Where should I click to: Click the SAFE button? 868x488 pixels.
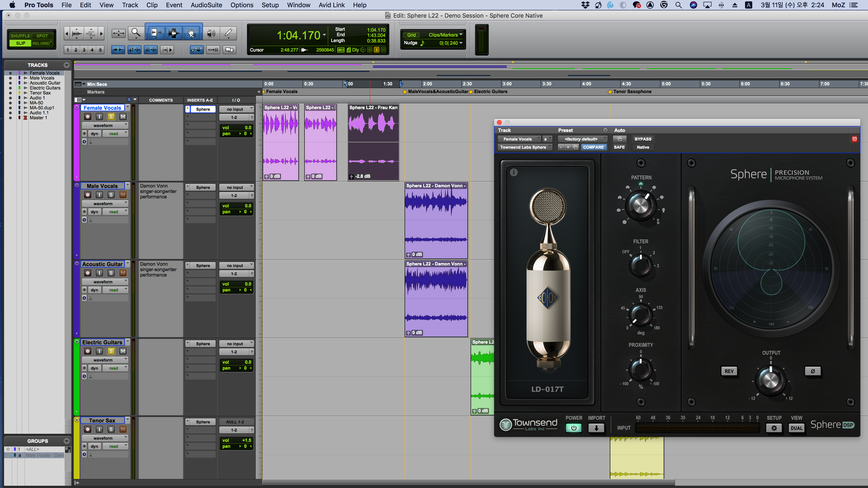(619, 147)
